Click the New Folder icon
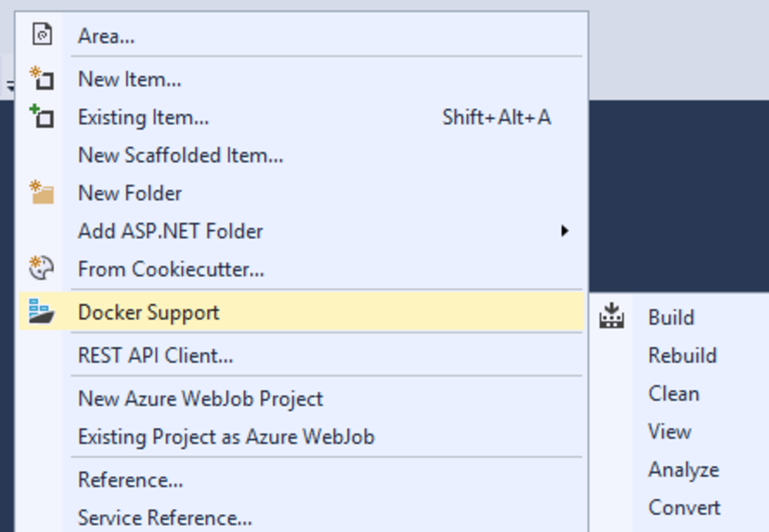The height and width of the screenshot is (532, 769). pos(41,193)
